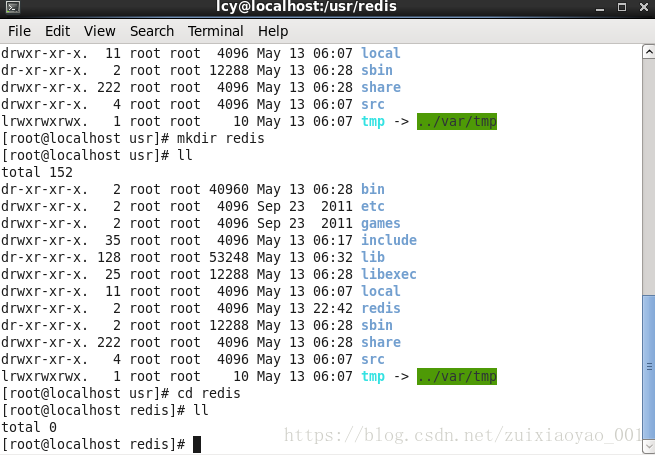Image resolution: width=655 pixels, height=455 pixels.
Task: Click the 'etc' directory name
Action: (373, 206)
